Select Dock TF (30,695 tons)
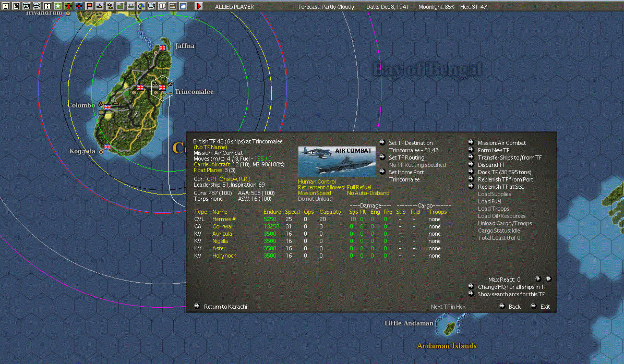This screenshot has width=624, height=364. [505, 172]
